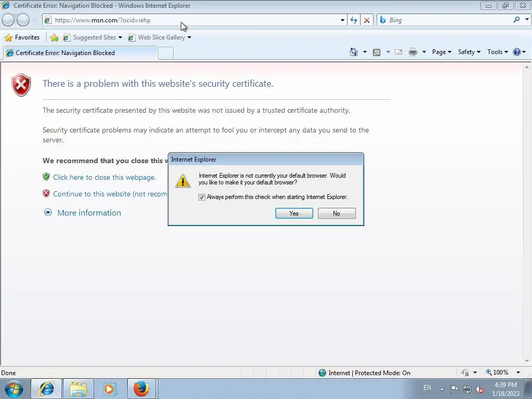Click the Action Center flag tray icon
The height and width of the screenshot is (399, 532).
point(454,389)
